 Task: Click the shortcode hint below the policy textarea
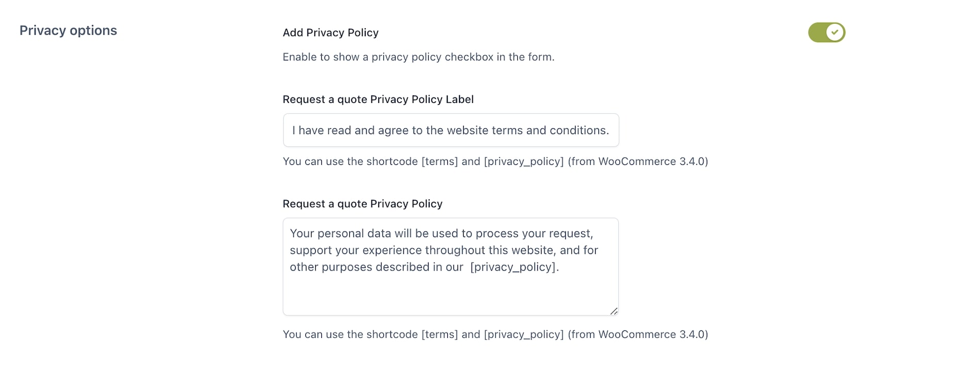[x=495, y=334]
